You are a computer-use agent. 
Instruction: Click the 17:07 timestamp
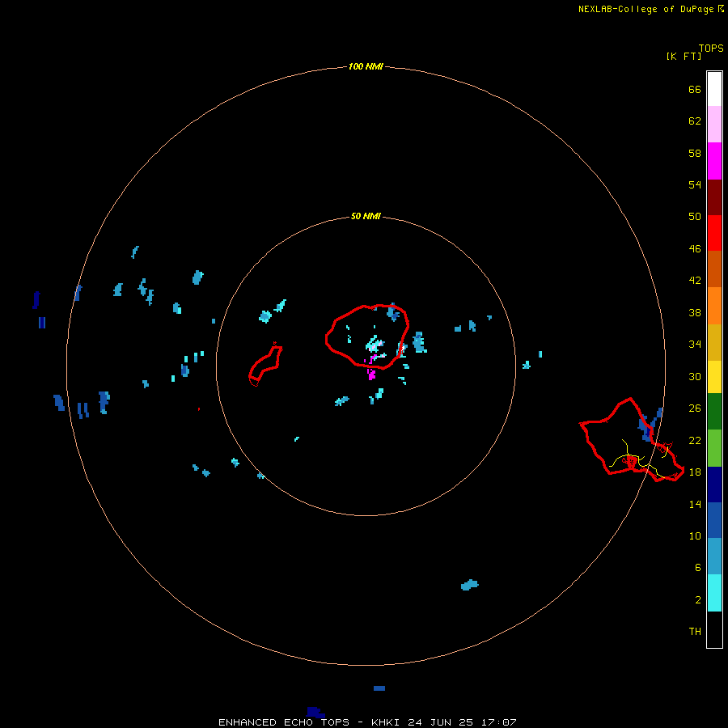coord(498,722)
